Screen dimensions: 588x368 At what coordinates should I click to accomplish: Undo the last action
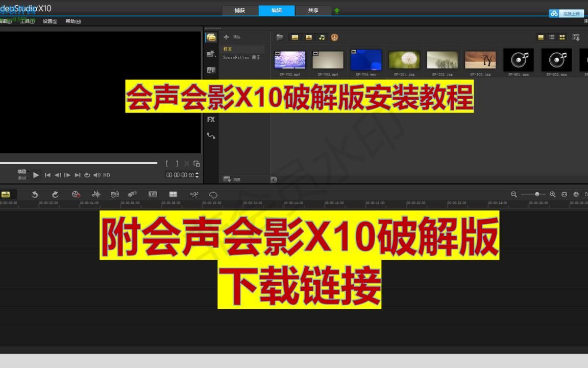pos(35,195)
